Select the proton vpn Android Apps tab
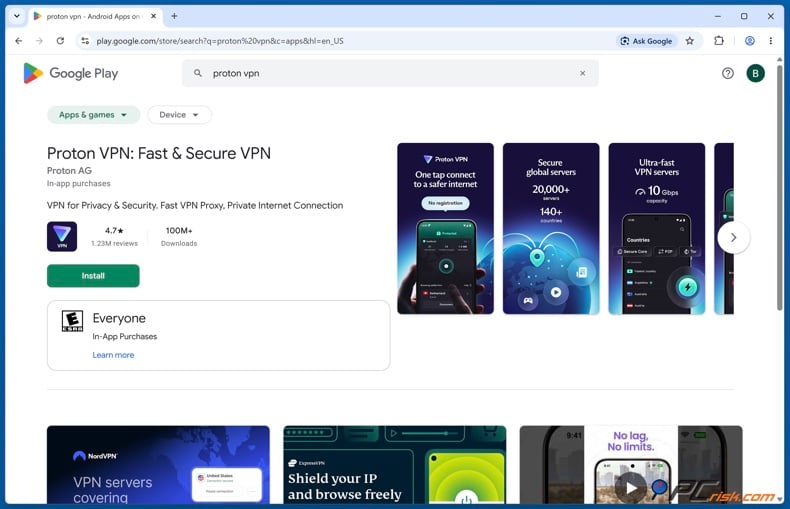 [94, 16]
